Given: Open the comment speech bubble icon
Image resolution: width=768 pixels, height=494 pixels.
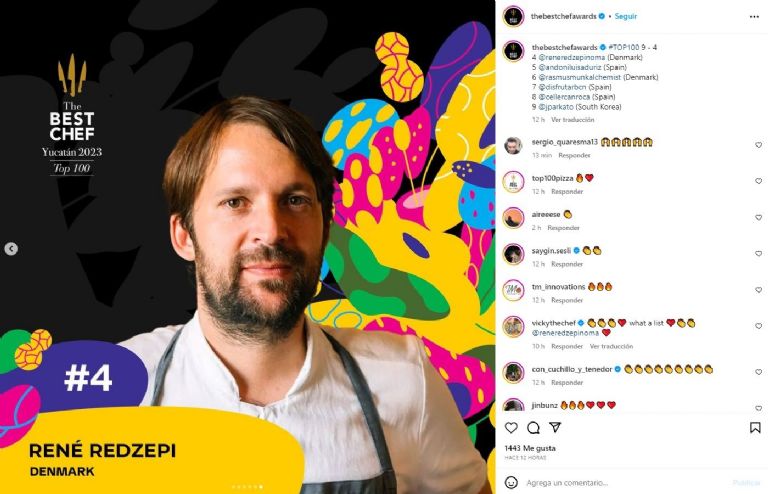Looking at the screenshot, I should (x=533, y=427).
